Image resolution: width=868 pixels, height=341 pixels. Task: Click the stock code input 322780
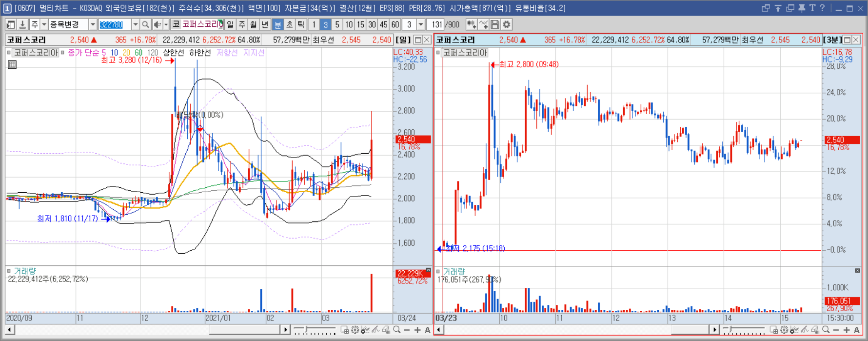[x=115, y=24]
